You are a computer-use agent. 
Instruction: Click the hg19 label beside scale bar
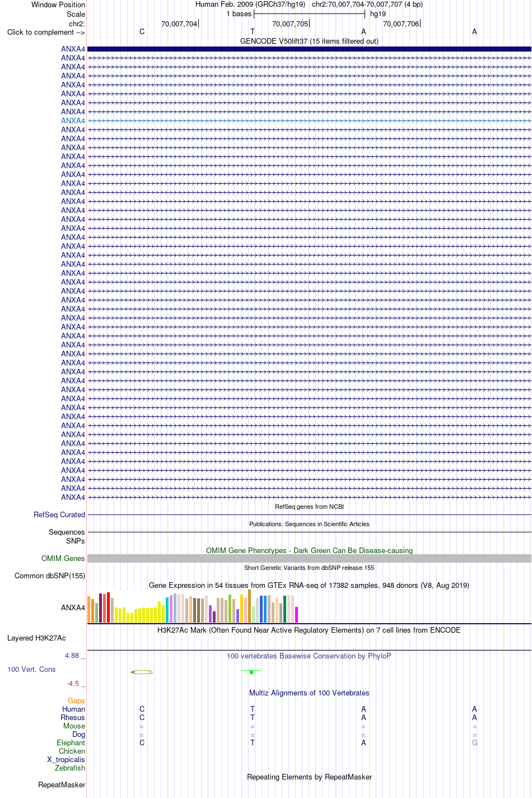[378, 14]
